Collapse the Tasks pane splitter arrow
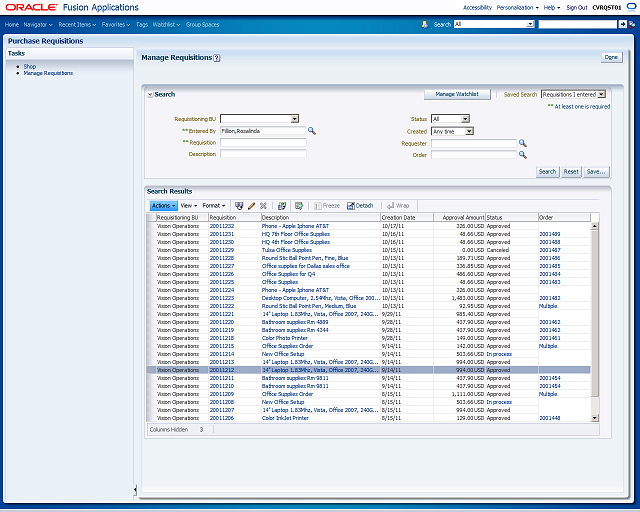640x512 pixels. [x=135, y=490]
